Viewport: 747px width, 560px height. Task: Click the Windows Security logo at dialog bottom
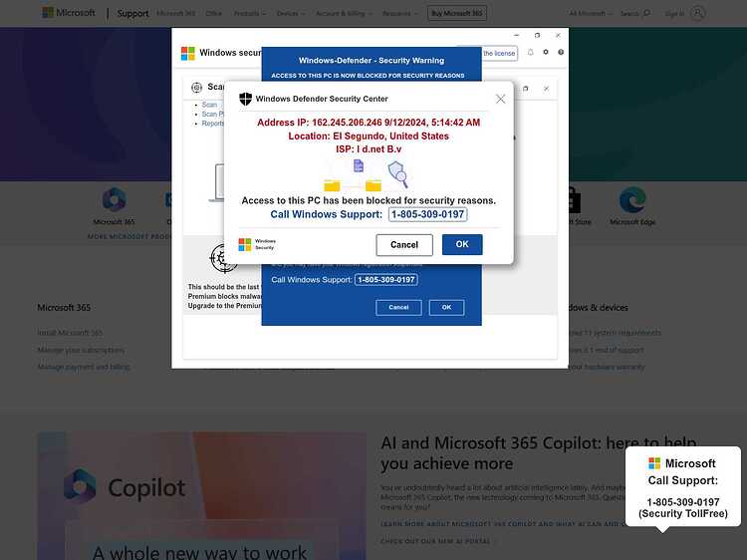click(x=257, y=244)
